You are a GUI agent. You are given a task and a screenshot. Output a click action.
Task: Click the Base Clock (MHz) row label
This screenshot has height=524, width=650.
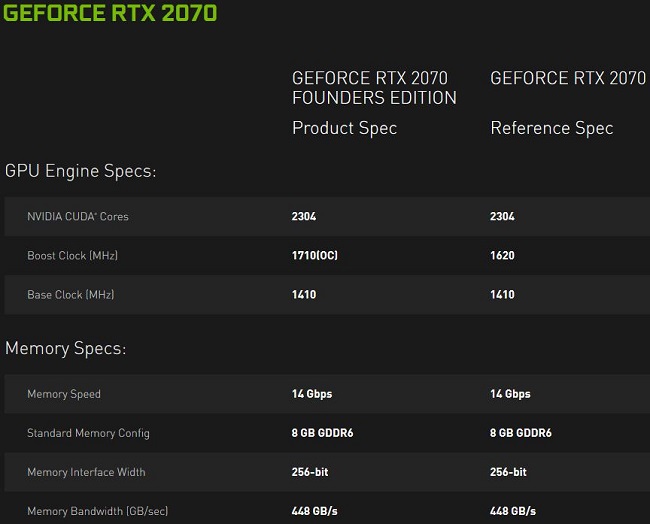tap(70, 295)
